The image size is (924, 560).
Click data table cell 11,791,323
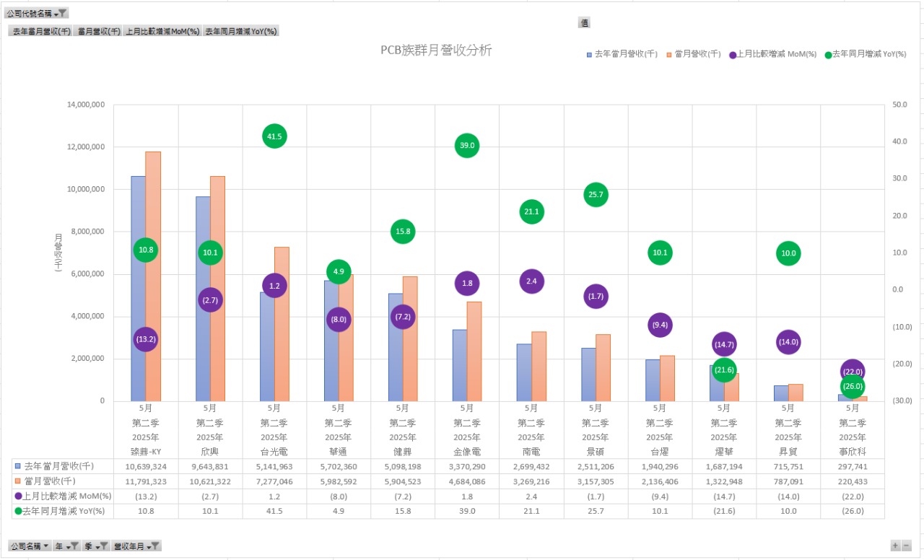pyautogui.click(x=146, y=481)
